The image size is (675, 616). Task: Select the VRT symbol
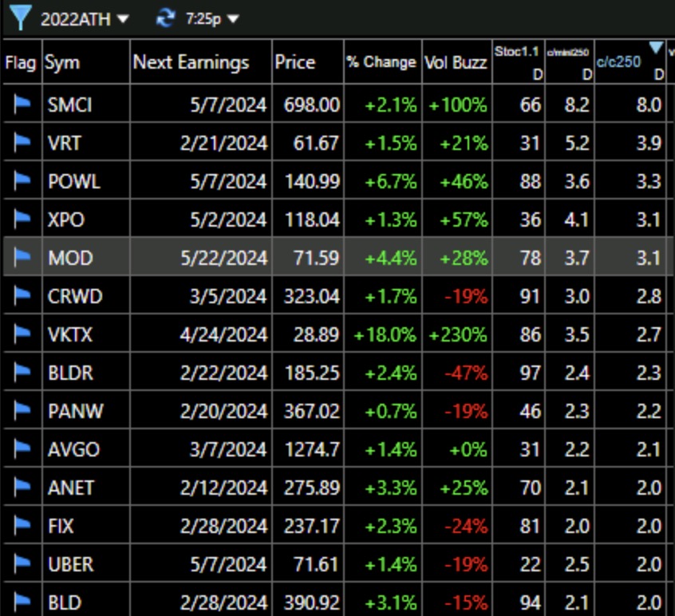click(x=64, y=144)
